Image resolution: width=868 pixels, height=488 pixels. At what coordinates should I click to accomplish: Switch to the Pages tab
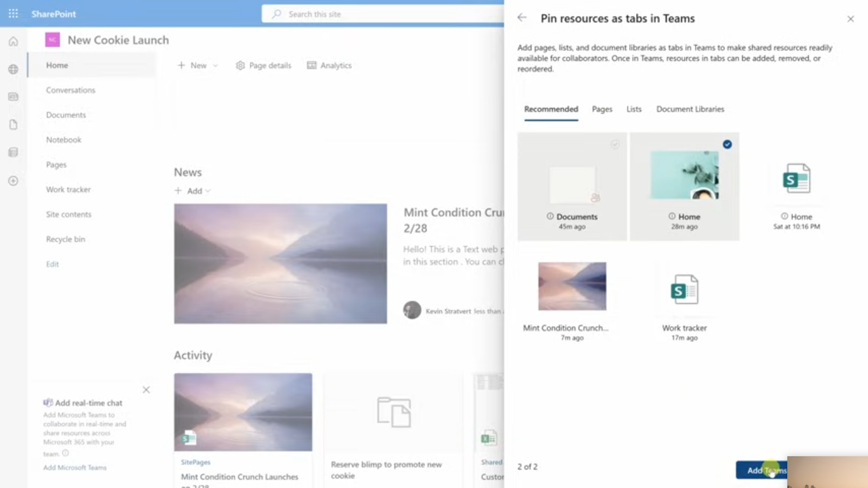(602, 109)
